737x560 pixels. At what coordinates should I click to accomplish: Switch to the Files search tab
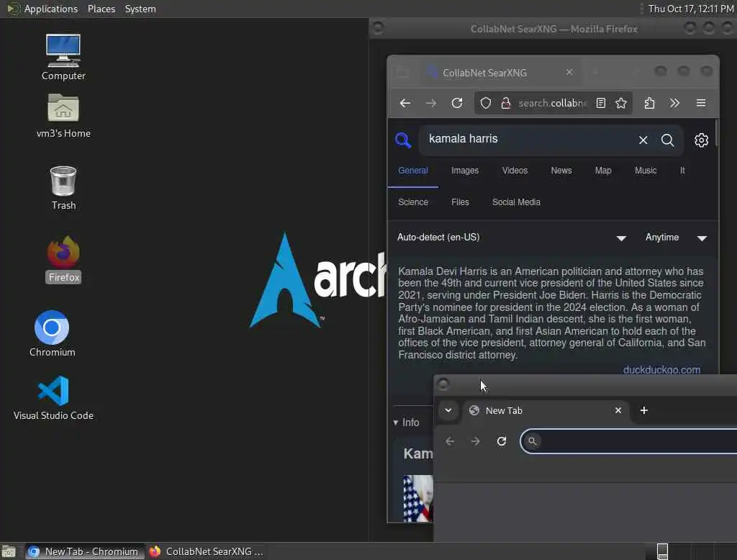pos(460,202)
